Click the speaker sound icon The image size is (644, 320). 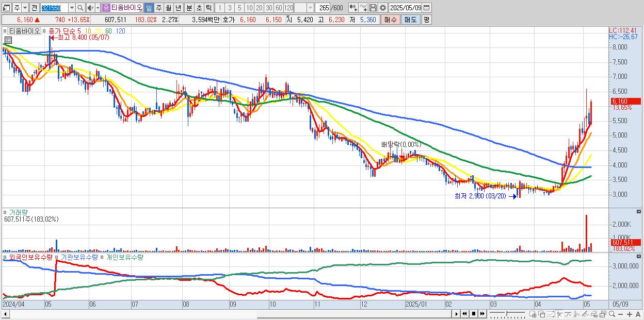(x=90, y=8)
